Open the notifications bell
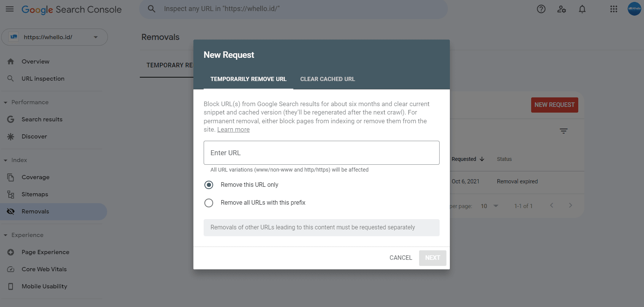The image size is (644, 307). [582, 9]
